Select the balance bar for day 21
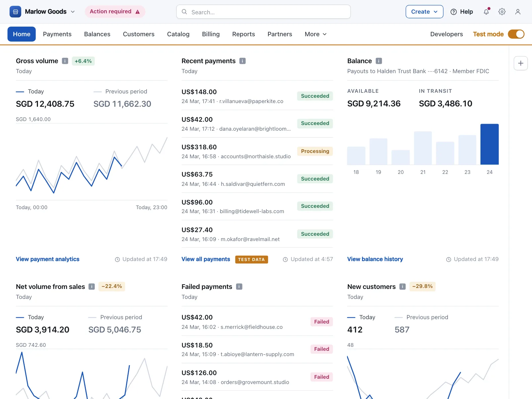This screenshot has width=532, height=399. tap(423, 148)
